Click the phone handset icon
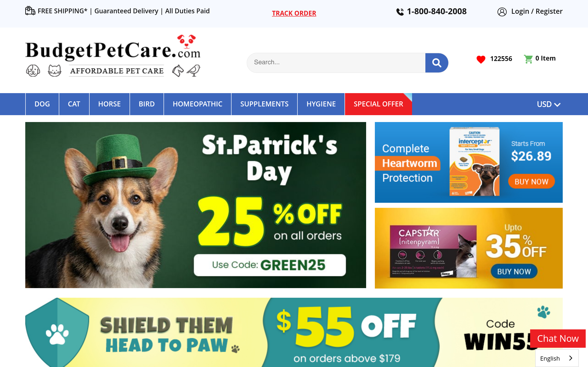The width and height of the screenshot is (588, 367). tap(400, 12)
